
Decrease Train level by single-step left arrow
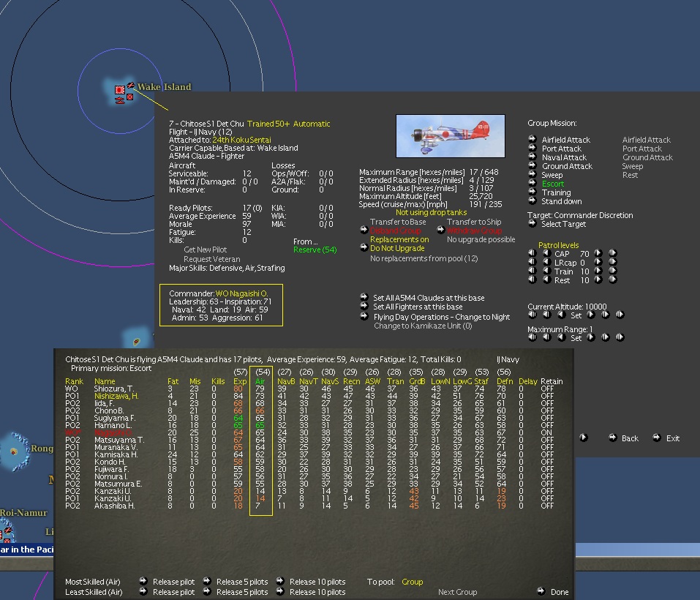tap(546, 271)
